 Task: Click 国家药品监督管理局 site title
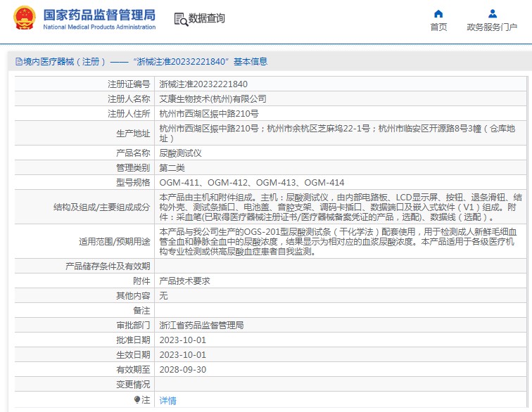click(99, 15)
